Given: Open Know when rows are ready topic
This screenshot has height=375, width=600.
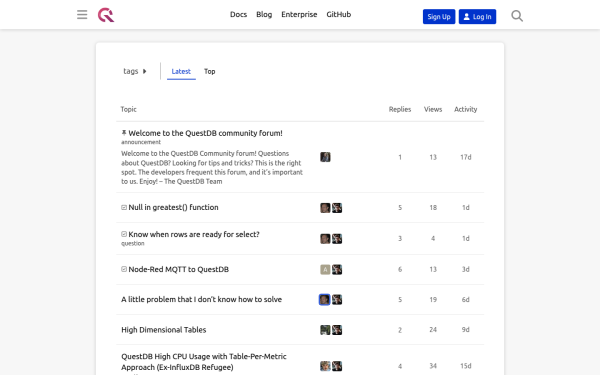Looking at the screenshot, I should 194,234.
